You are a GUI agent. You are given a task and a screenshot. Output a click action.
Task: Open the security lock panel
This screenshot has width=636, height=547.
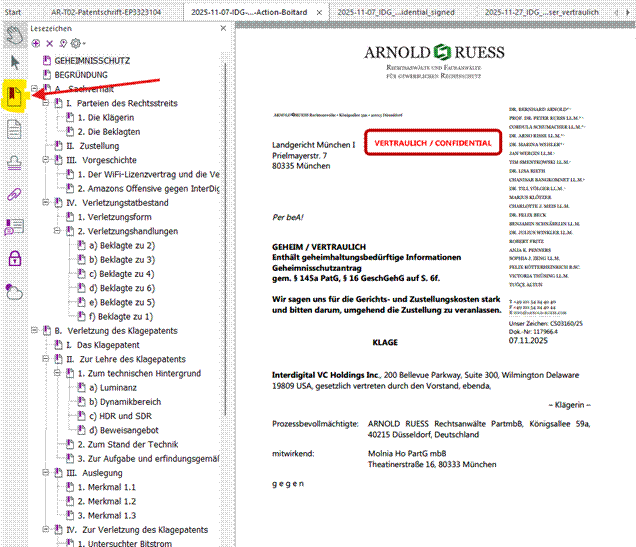click(x=14, y=258)
